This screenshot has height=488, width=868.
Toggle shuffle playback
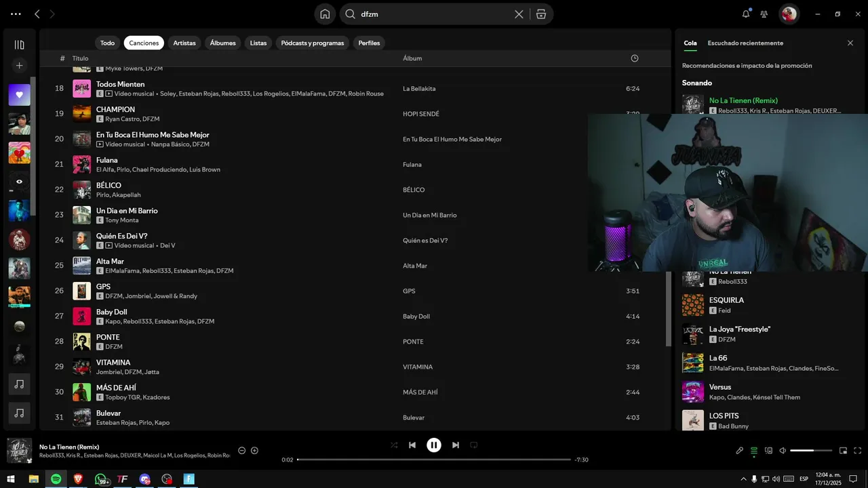(x=394, y=445)
